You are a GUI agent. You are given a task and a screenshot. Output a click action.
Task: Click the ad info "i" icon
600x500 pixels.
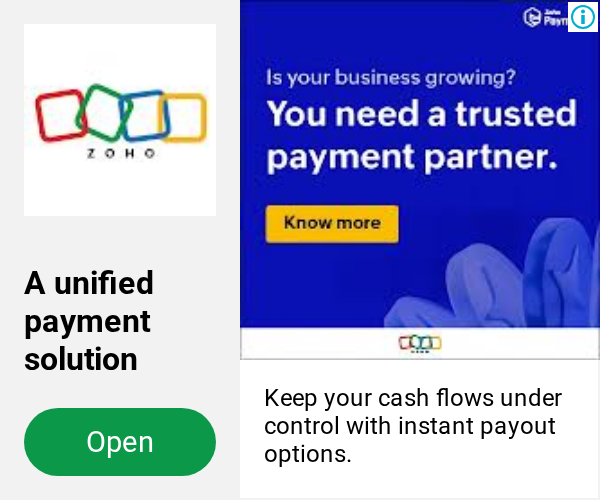[x=583, y=17]
